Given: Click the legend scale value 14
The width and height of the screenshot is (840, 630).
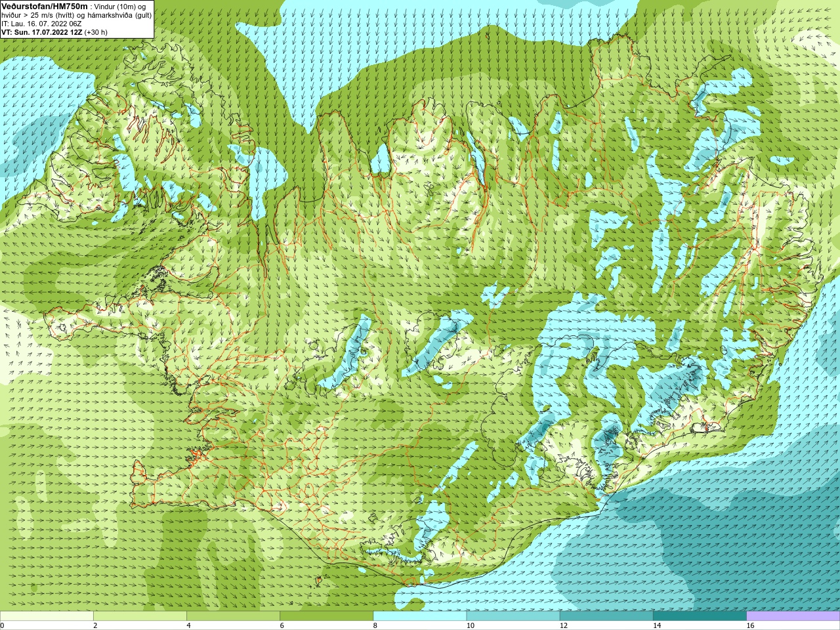Looking at the screenshot, I should (x=657, y=625).
